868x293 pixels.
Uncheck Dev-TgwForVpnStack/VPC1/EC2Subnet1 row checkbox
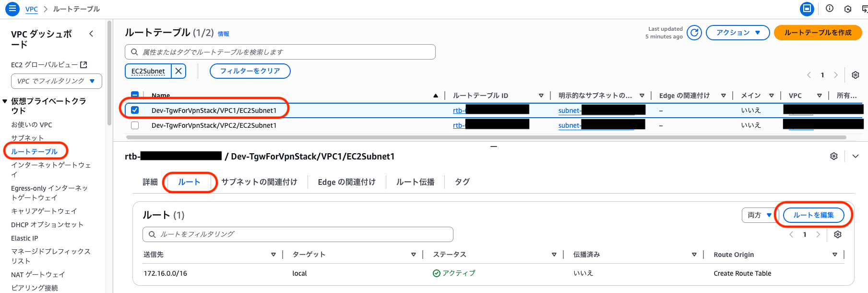pos(135,110)
